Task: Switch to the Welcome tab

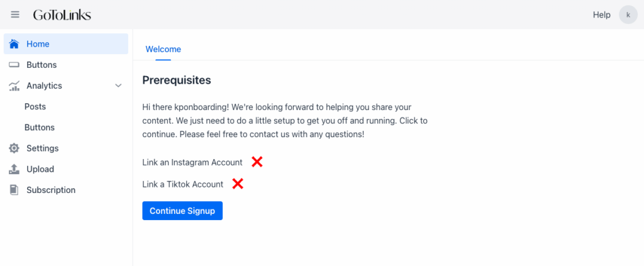Action: click(x=163, y=49)
